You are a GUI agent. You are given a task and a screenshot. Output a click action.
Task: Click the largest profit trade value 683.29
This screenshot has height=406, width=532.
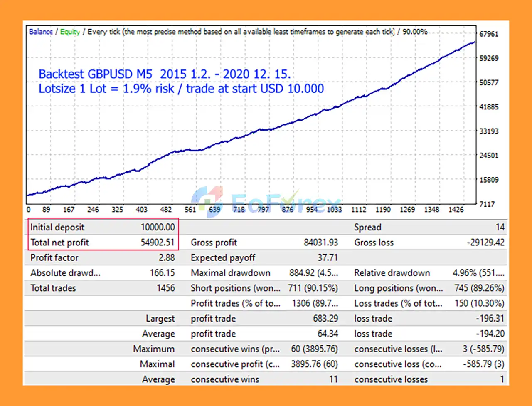point(325,318)
